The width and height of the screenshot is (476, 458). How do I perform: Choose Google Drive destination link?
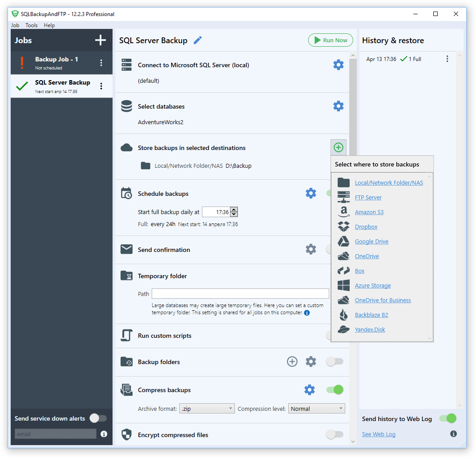tap(371, 241)
